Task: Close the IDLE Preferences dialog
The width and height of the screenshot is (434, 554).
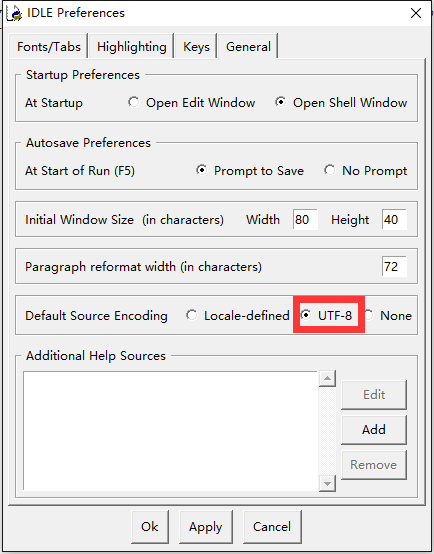Action: 416,13
